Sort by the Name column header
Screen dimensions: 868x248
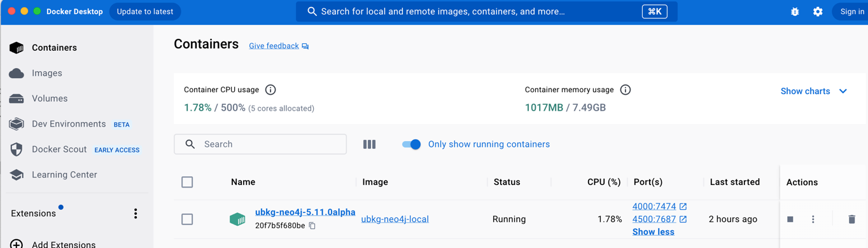243,183
